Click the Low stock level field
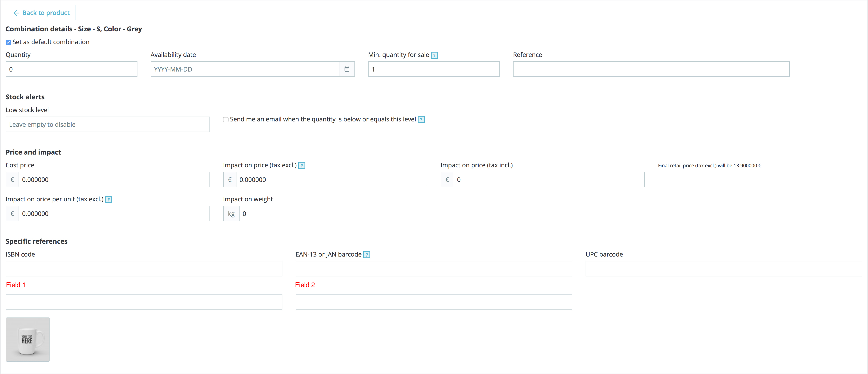868x374 pixels. tap(107, 124)
